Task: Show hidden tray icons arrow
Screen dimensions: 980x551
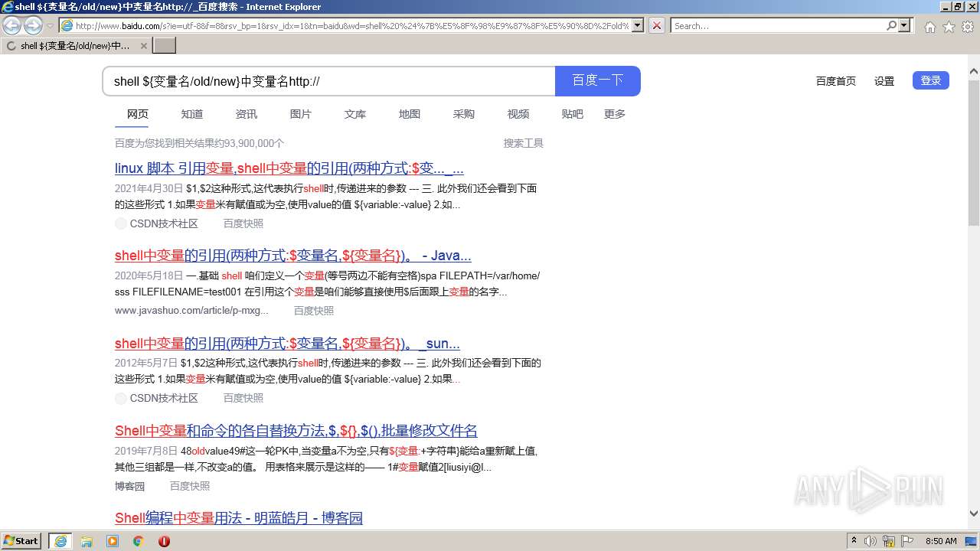Action: 854,541
